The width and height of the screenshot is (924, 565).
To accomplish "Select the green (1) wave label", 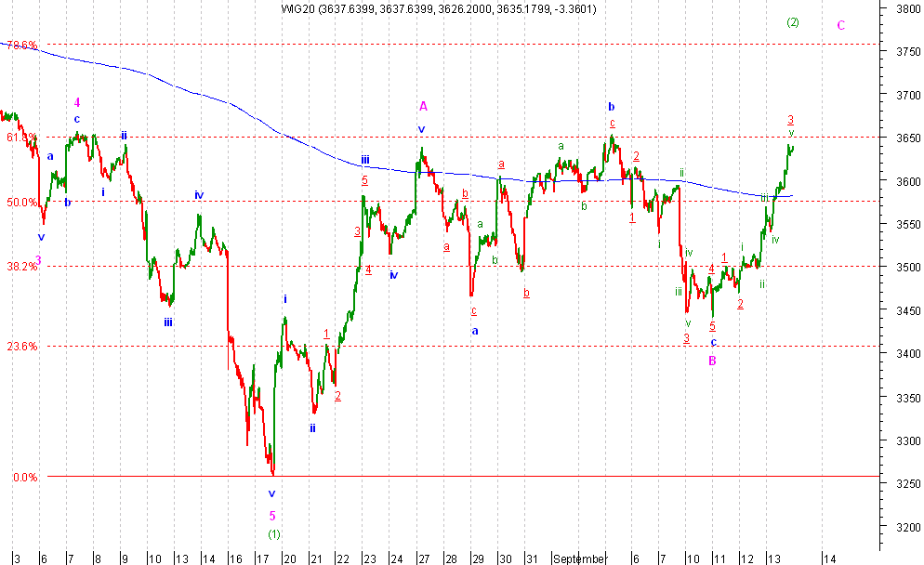I will tap(274, 534).
